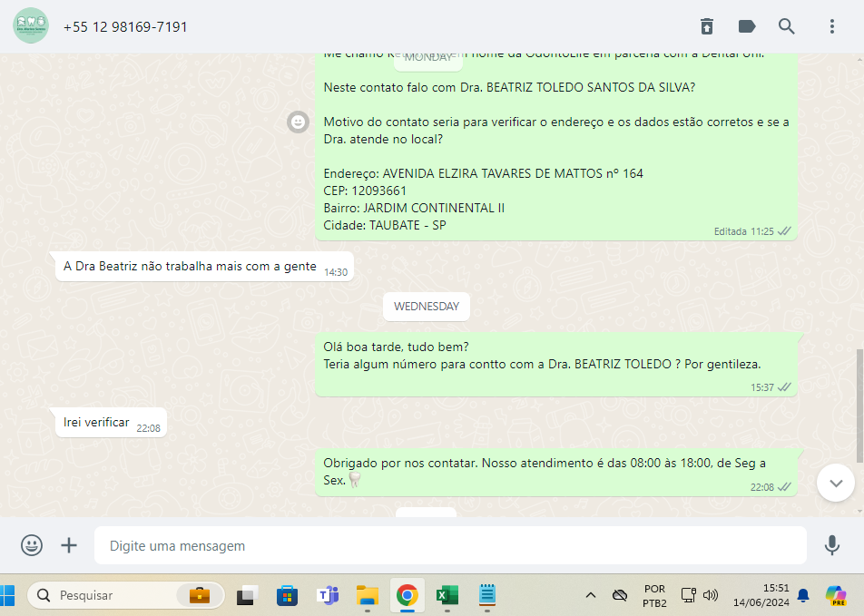This screenshot has height=616, width=864.
Task: Search messages with magnifier icon
Action: (786, 26)
